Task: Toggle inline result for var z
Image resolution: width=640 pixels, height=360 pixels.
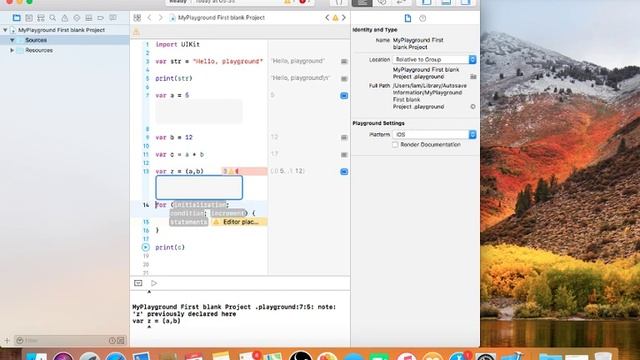Action: click(344, 171)
